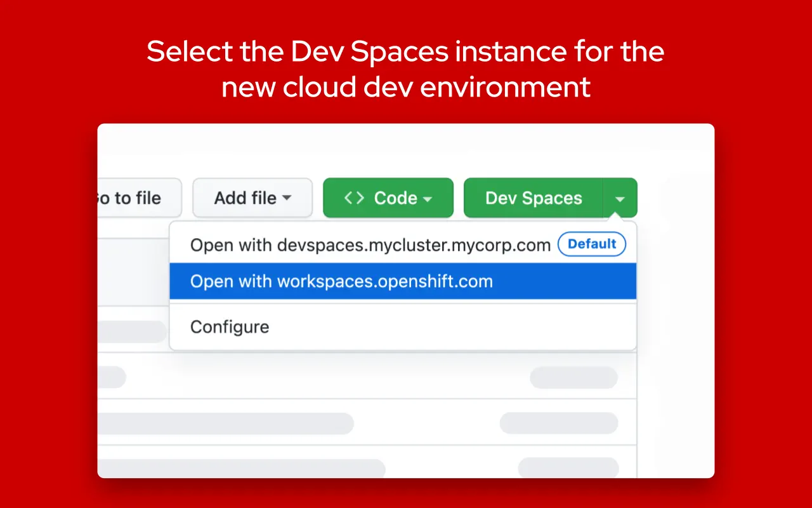Click the Default badge pill

click(x=592, y=244)
